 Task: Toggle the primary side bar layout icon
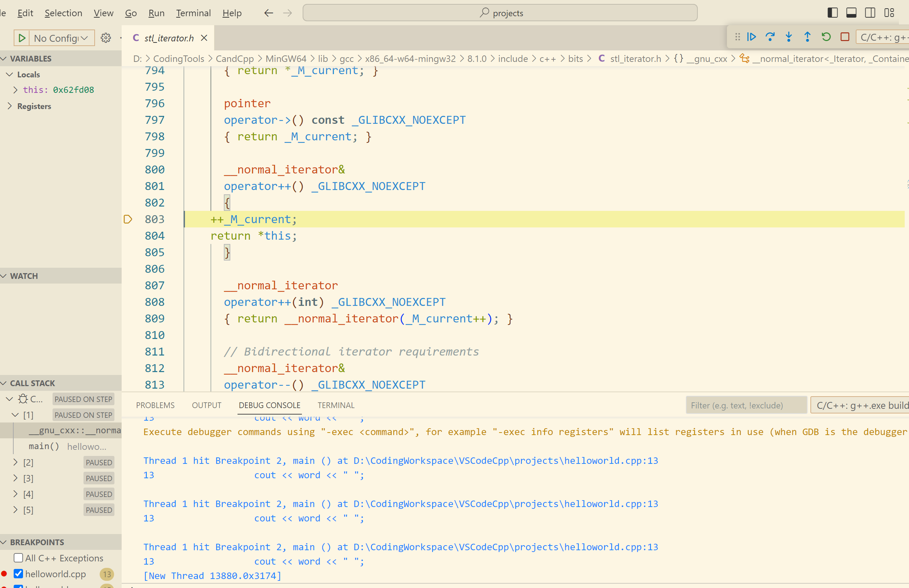pyautogui.click(x=833, y=13)
